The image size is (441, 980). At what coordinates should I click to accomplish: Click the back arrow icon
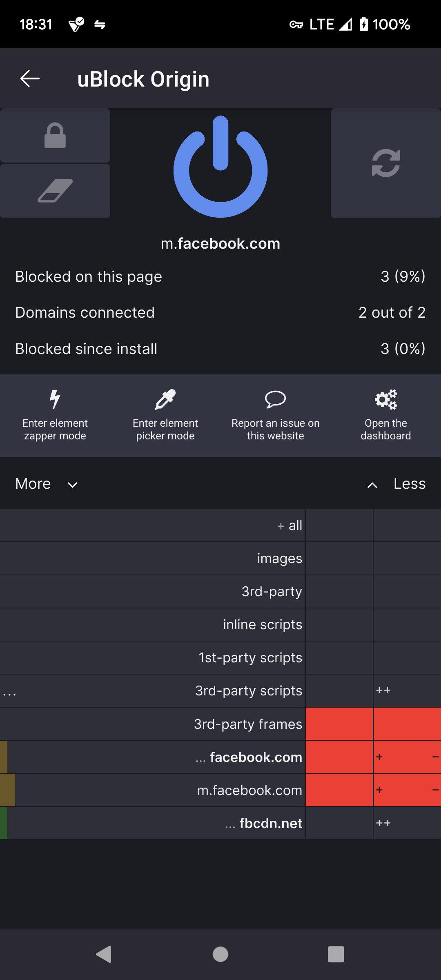(x=30, y=78)
